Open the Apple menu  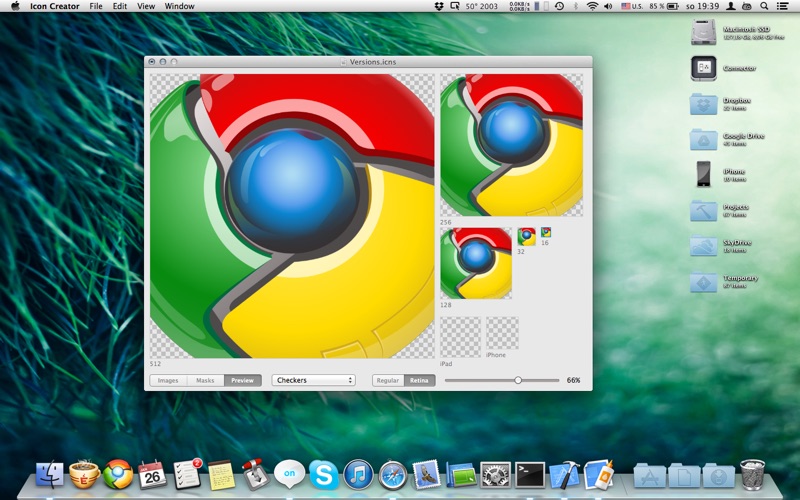pos(15,6)
